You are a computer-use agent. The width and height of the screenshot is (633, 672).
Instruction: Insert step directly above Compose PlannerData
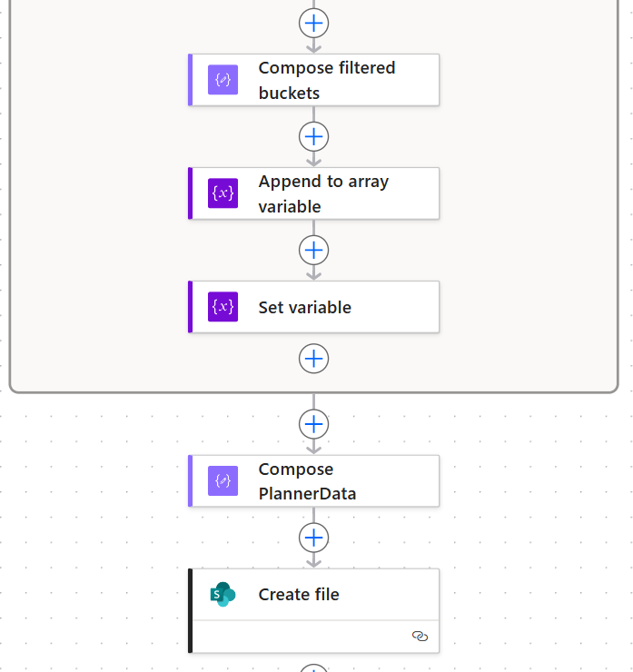pyautogui.click(x=313, y=424)
